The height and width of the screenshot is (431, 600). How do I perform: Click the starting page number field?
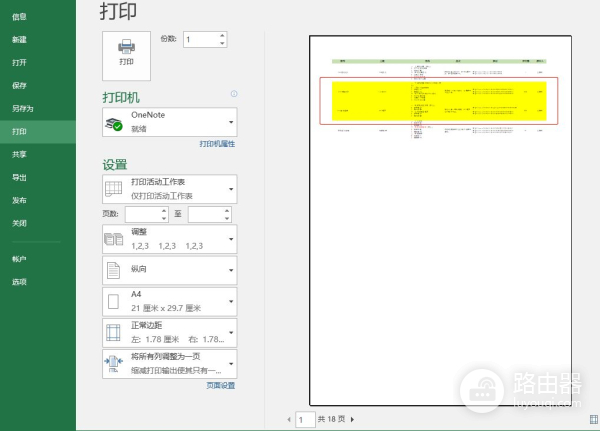(142, 214)
